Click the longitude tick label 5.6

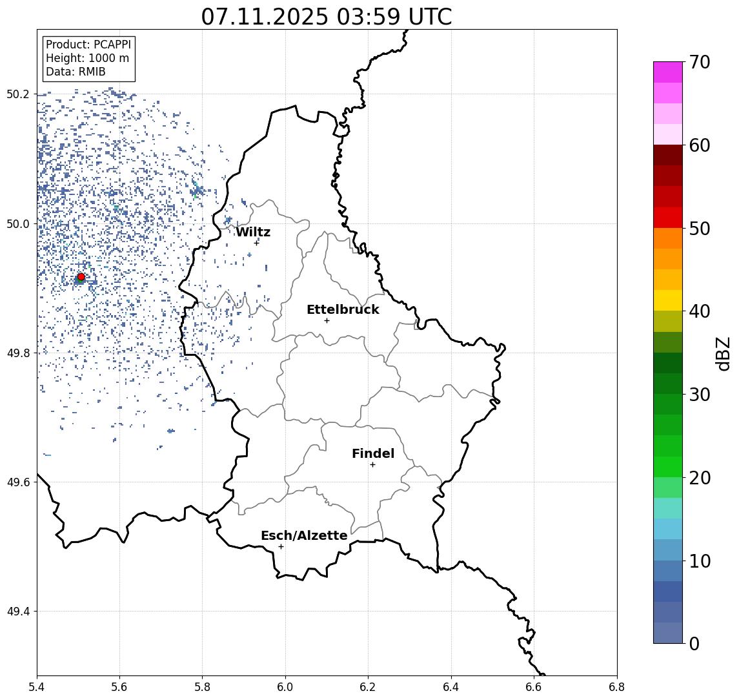pyautogui.click(x=119, y=687)
